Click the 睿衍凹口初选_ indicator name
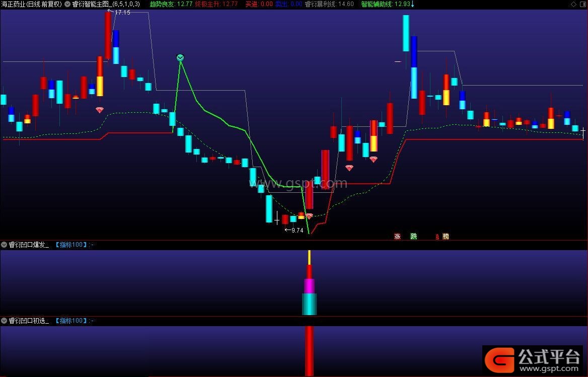Image resolution: width=588 pixels, height=377 pixels. [29, 321]
